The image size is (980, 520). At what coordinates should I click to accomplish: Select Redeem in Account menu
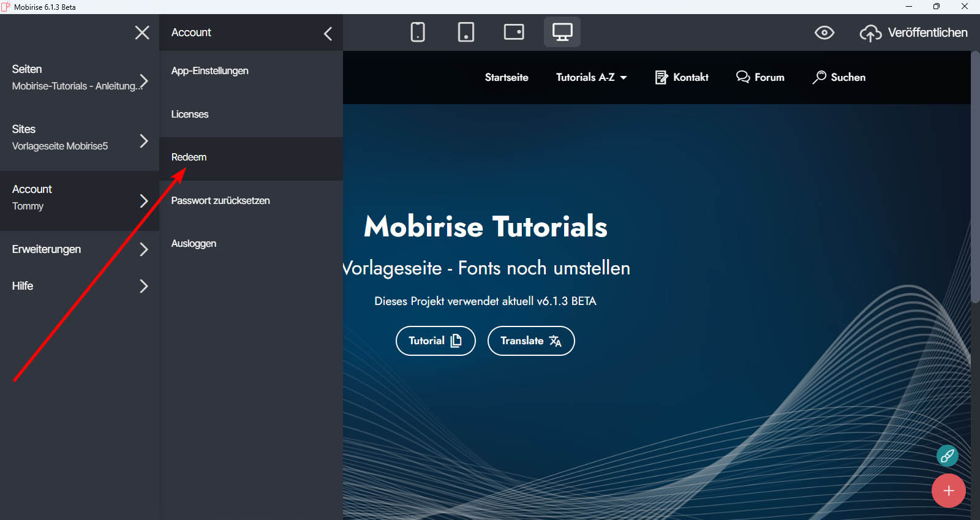[189, 157]
